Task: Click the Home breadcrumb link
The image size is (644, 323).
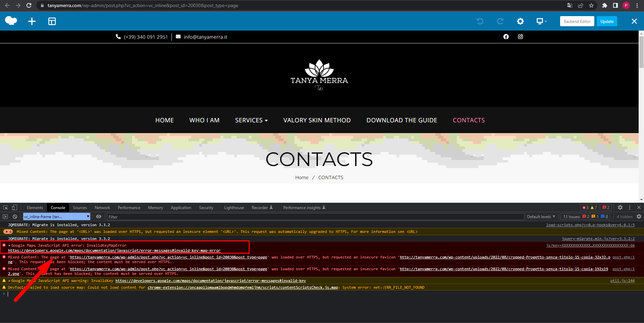Action: click(302, 177)
